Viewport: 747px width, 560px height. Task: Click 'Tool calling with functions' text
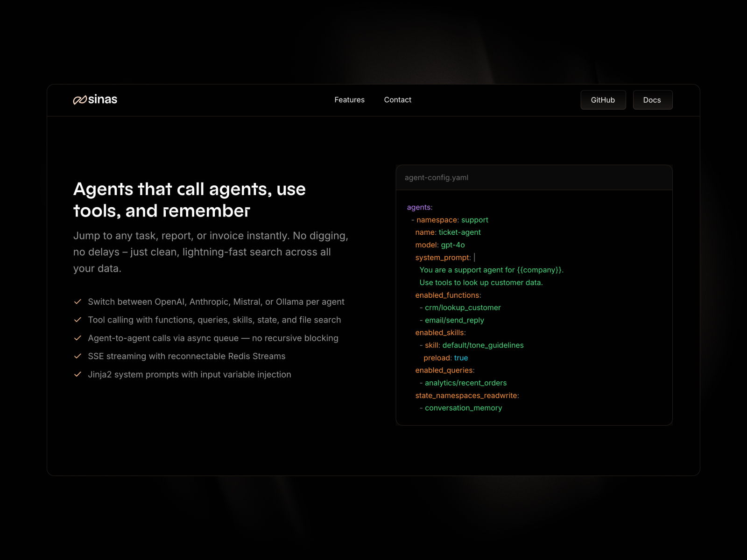coord(215,320)
